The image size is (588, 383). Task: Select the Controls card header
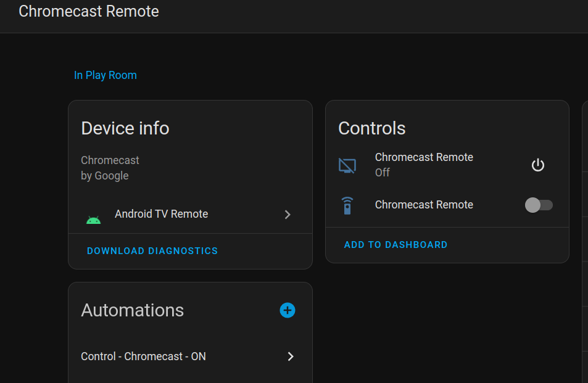click(x=371, y=128)
